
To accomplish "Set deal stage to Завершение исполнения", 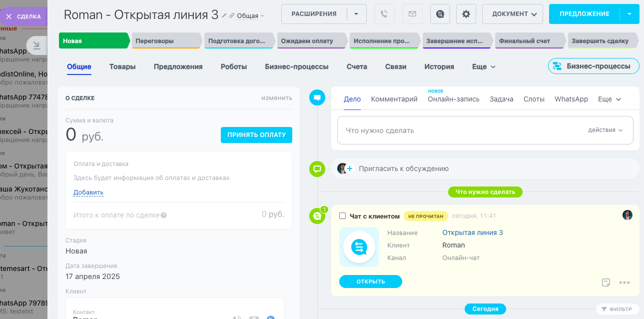I will (457, 41).
